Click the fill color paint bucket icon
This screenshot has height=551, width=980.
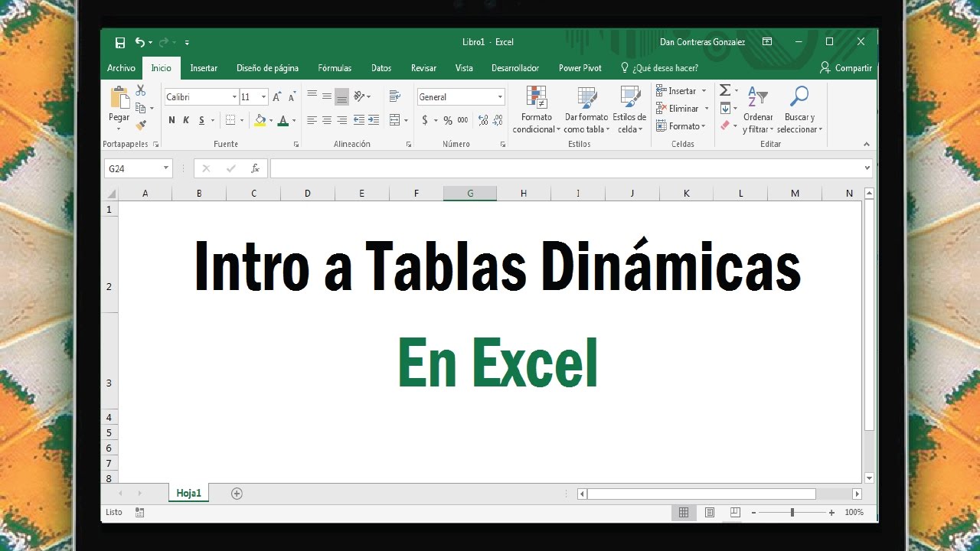[x=260, y=120]
